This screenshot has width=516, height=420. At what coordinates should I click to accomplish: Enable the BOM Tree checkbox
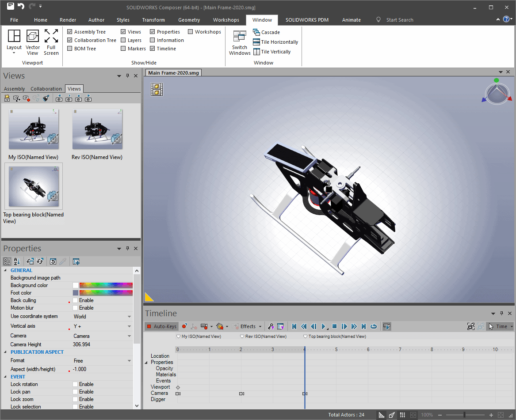pyautogui.click(x=70, y=49)
